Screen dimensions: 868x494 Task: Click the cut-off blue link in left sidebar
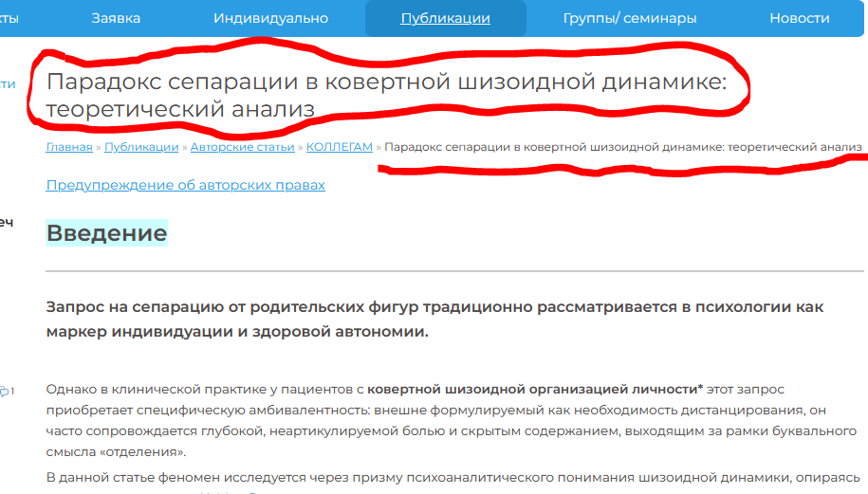tap(8, 83)
